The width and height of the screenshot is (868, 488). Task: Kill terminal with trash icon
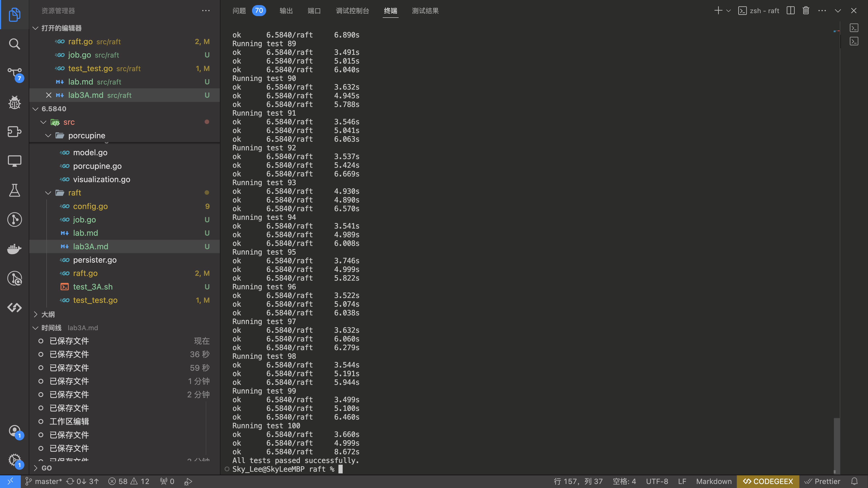pyautogui.click(x=806, y=11)
